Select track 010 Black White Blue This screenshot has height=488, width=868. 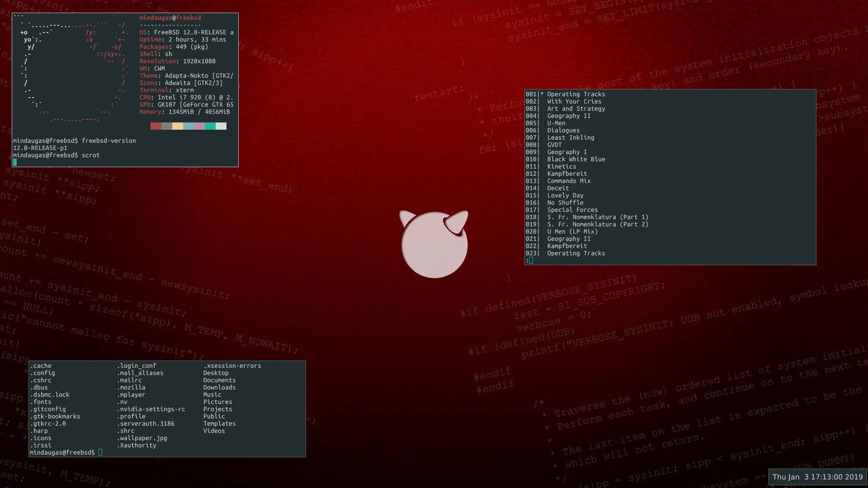click(565, 160)
